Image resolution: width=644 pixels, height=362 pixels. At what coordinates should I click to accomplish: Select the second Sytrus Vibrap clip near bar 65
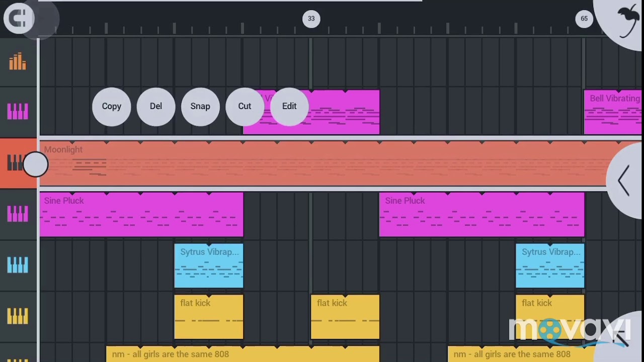(x=550, y=266)
